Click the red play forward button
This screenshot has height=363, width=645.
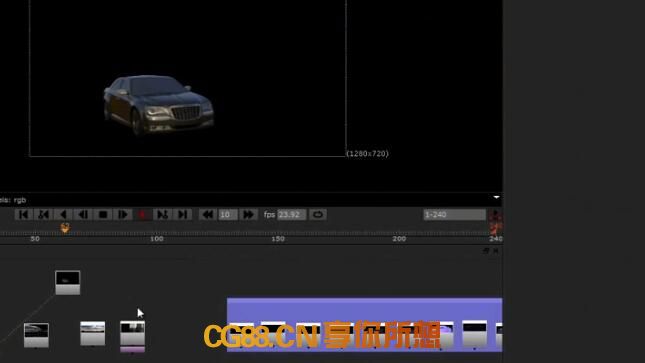(142, 214)
